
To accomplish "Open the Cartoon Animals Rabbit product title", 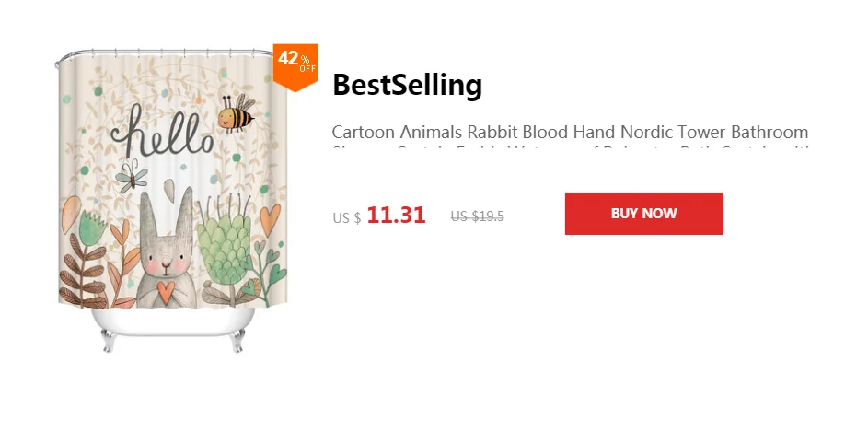I will click(570, 132).
